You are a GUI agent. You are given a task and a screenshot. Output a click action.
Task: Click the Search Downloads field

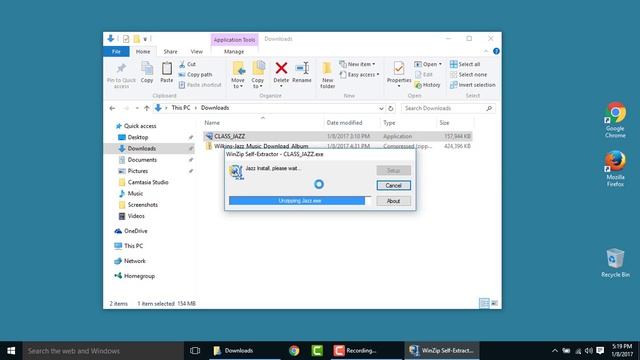(448, 108)
